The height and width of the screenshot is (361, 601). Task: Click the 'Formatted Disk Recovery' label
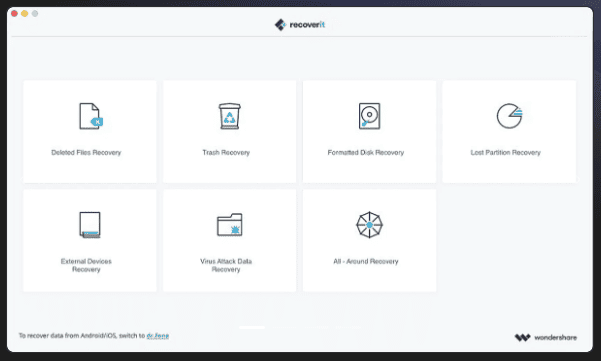(366, 153)
